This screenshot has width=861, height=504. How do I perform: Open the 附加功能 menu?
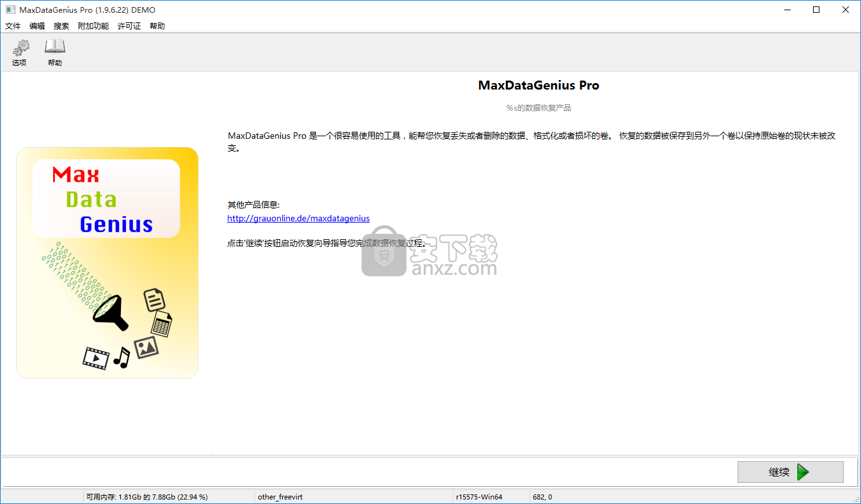[93, 26]
